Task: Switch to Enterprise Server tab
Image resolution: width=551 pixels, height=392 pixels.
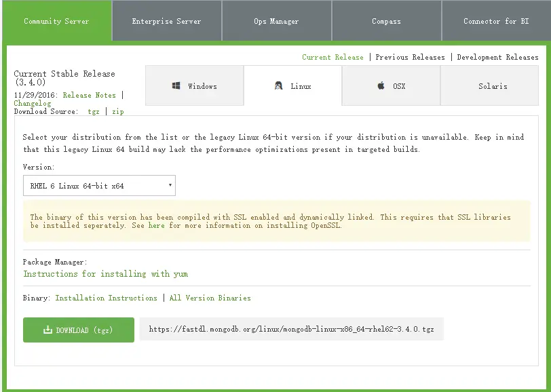Action: click(166, 21)
